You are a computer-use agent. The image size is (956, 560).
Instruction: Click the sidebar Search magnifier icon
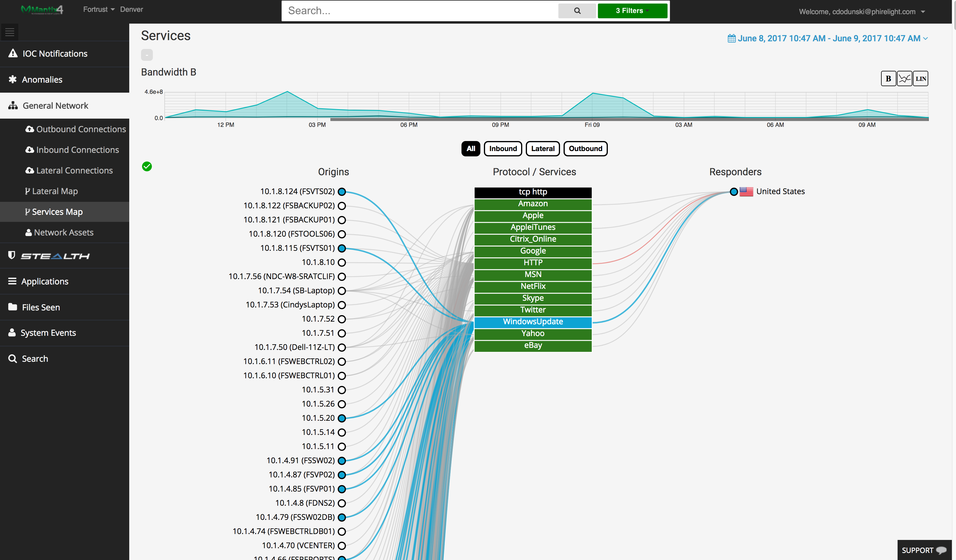(x=12, y=358)
